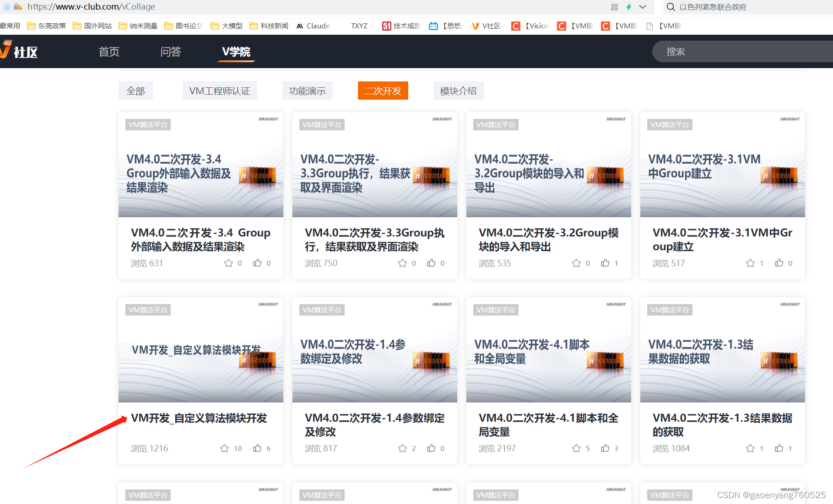The height and width of the screenshot is (504, 833).
Task: Star the 3.1VM中Group建立 card
Action: click(750, 263)
